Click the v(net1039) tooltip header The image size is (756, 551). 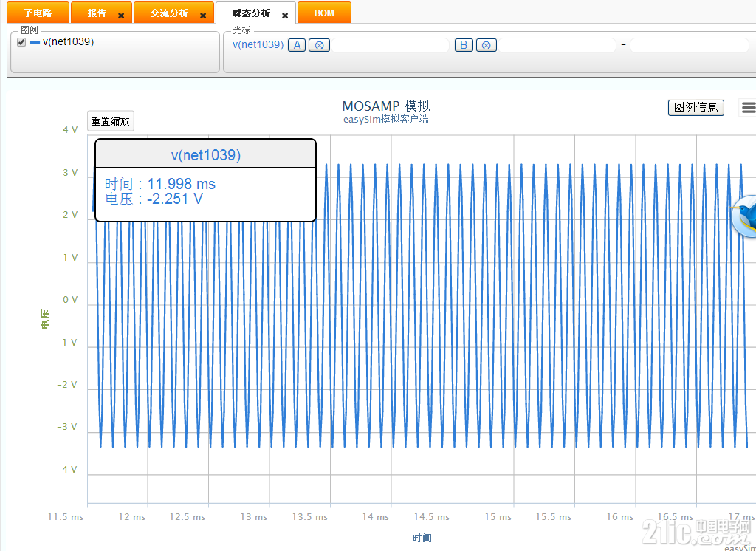click(x=206, y=155)
